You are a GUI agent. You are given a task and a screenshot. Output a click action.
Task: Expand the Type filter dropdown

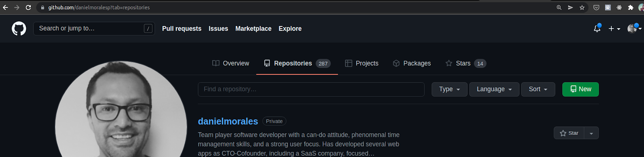pyautogui.click(x=450, y=89)
